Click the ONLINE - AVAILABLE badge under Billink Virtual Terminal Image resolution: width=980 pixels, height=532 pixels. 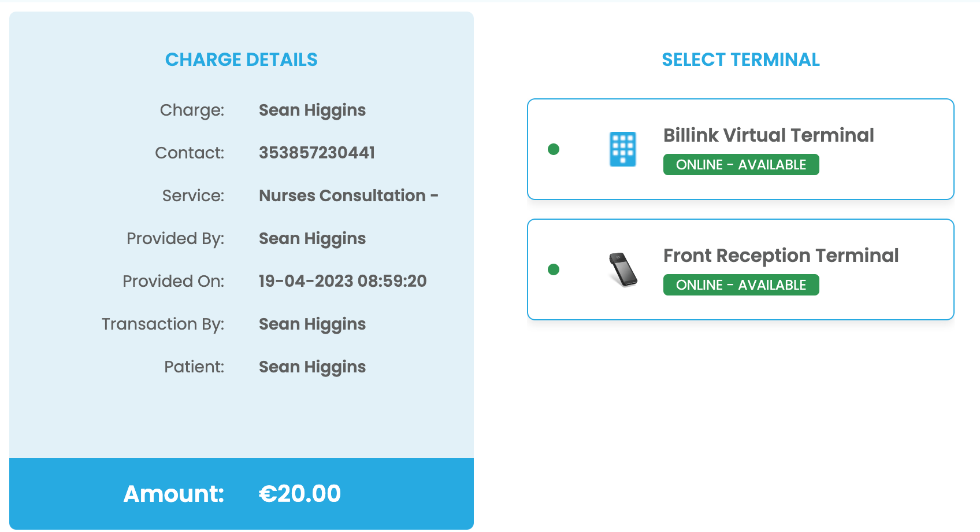[741, 164]
